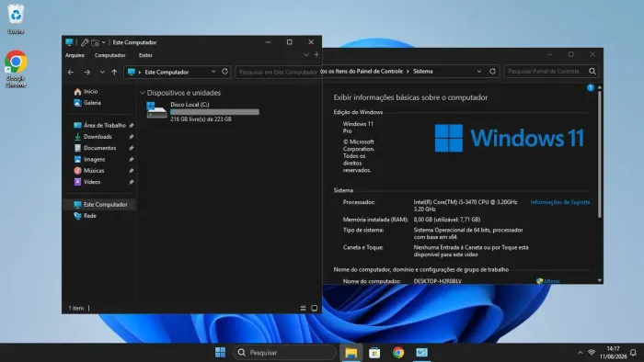This screenshot has height=362, width=644.
Task: Click the Pesquisar em Este Computador search box
Action: coord(278,73)
